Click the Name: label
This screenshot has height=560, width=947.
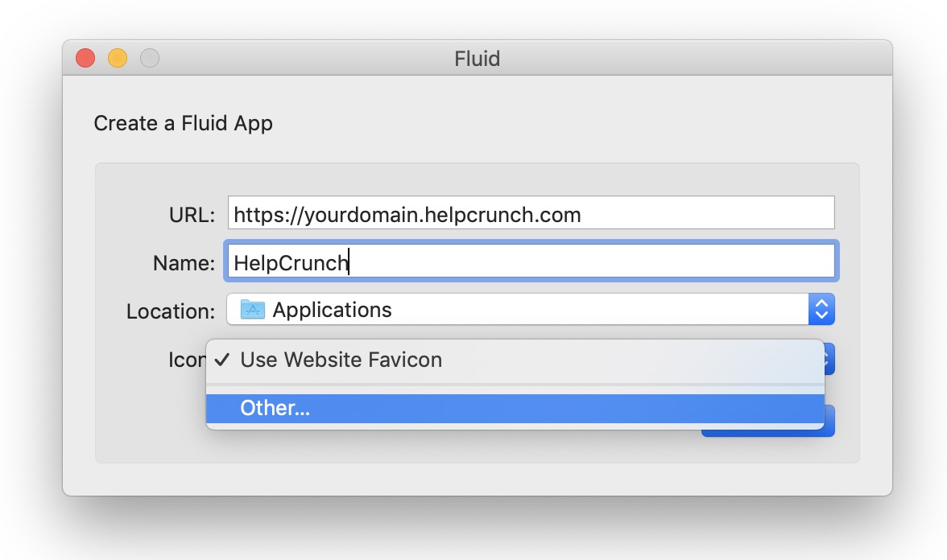point(184,263)
